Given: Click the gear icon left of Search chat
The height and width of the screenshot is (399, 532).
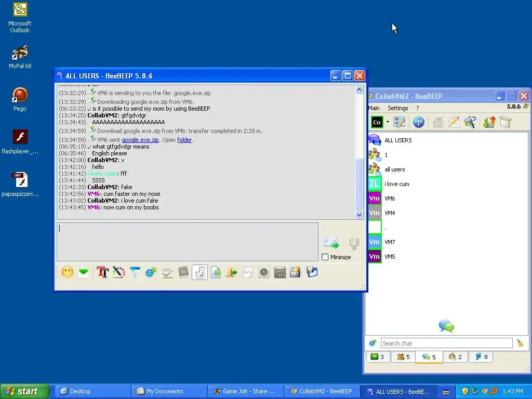Looking at the screenshot, I should pos(373,343).
